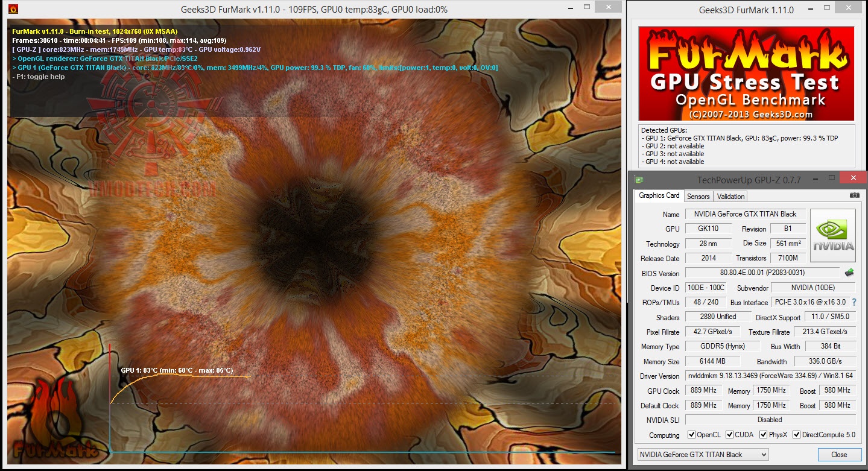This screenshot has height=471, width=868.
Task: Select the Boost value in Default Clock row
Action: pos(837,405)
